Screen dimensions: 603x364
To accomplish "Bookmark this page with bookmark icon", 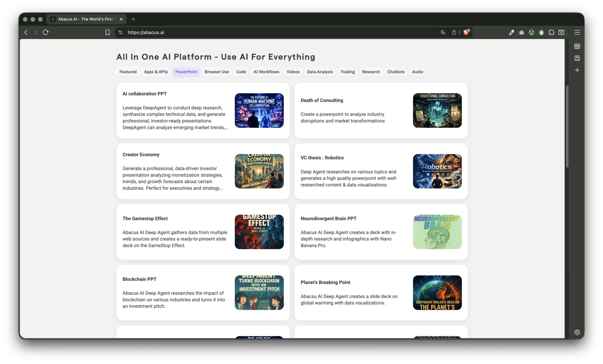I will pos(107,32).
